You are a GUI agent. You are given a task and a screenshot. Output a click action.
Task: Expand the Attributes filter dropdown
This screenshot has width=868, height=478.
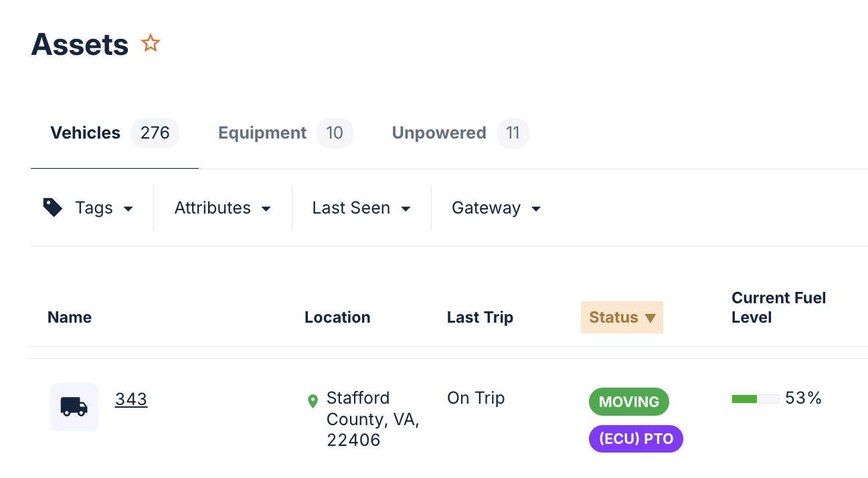click(223, 208)
